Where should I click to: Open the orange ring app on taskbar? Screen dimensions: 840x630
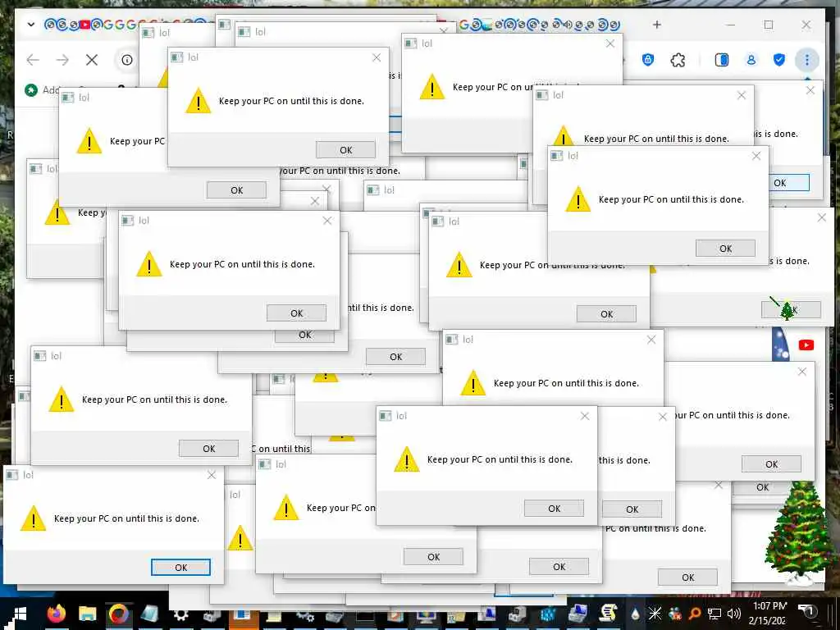[118, 614]
